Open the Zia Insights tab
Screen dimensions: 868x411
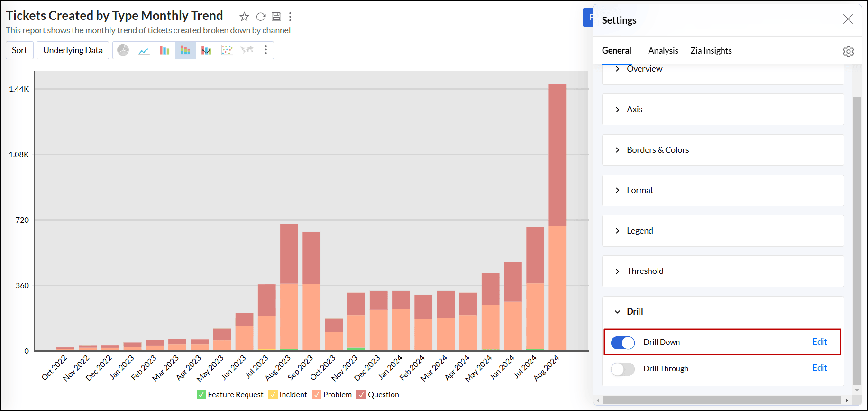(x=711, y=51)
